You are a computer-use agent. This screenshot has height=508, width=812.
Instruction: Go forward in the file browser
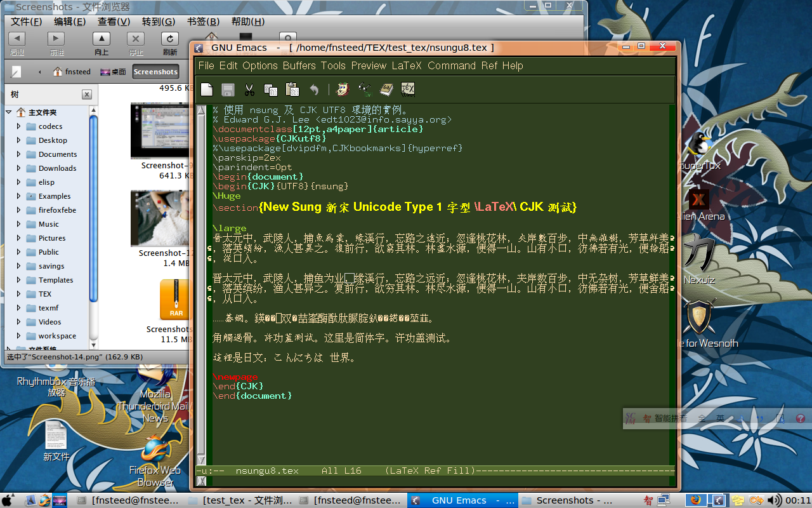[x=57, y=43]
